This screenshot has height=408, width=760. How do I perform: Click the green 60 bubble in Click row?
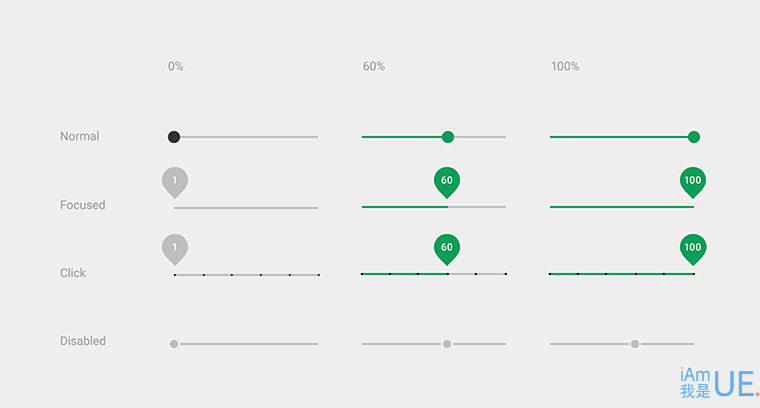pos(447,250)
